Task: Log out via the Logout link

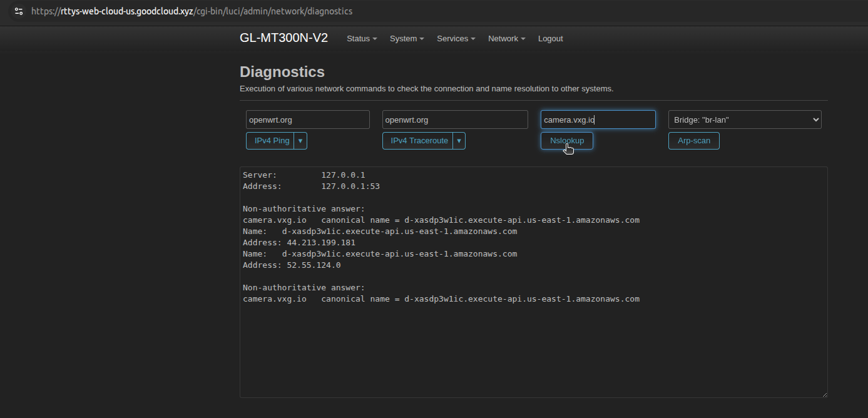Action: pos(550,39)
